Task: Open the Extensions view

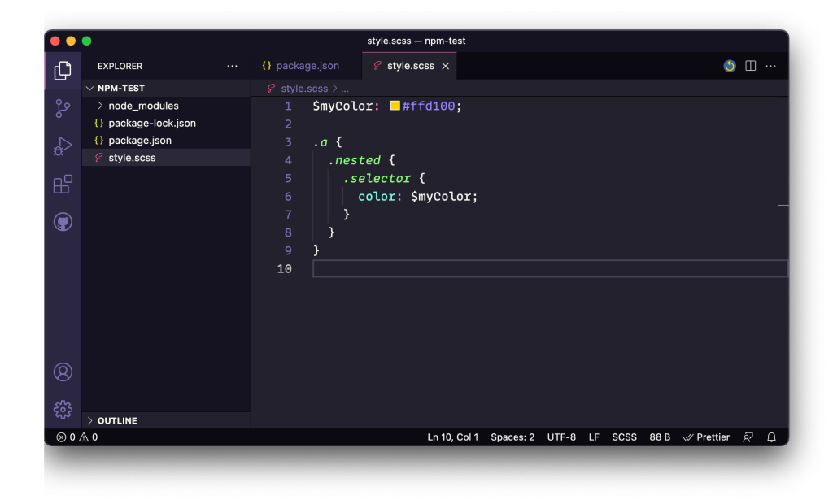Action: click(x=63, y=185)
